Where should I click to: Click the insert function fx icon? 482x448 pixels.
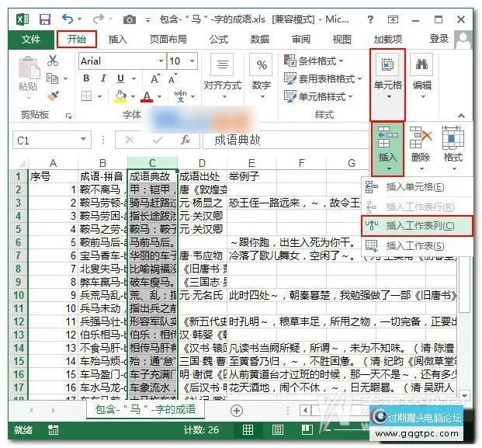coord(186,140)
